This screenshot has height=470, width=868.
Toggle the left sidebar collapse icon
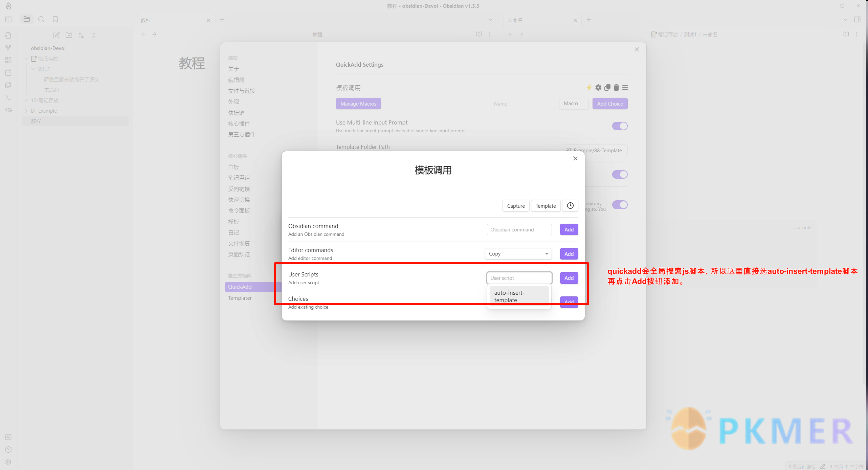click(9, 20)
